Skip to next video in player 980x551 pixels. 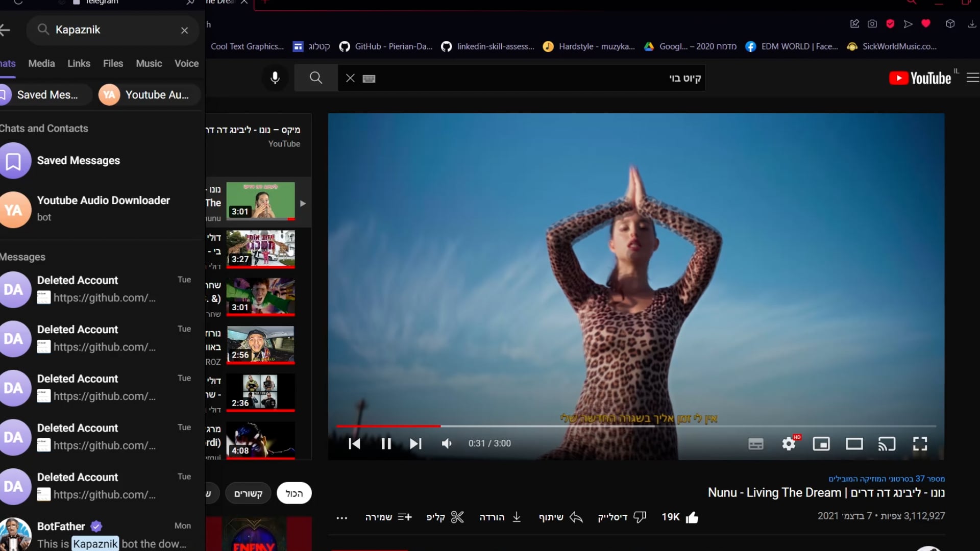[415, 444]
